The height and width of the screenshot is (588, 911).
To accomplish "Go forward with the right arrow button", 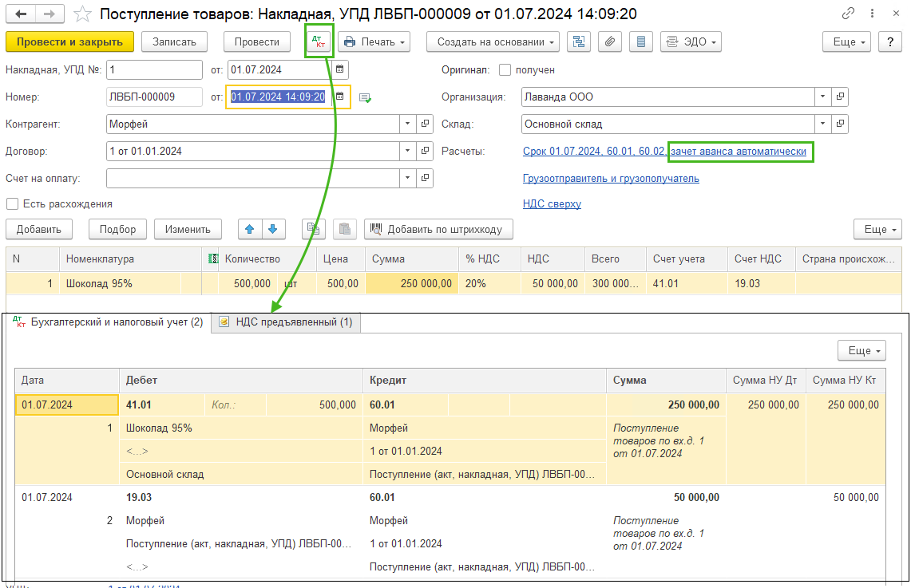I will pyautogui.click(x=50, y=14).
